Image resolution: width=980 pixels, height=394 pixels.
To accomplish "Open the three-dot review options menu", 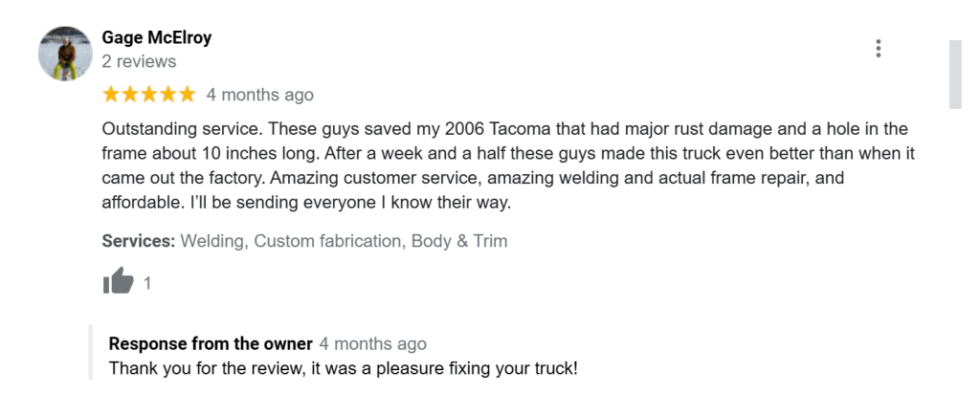I will click(x=878, y=49).
